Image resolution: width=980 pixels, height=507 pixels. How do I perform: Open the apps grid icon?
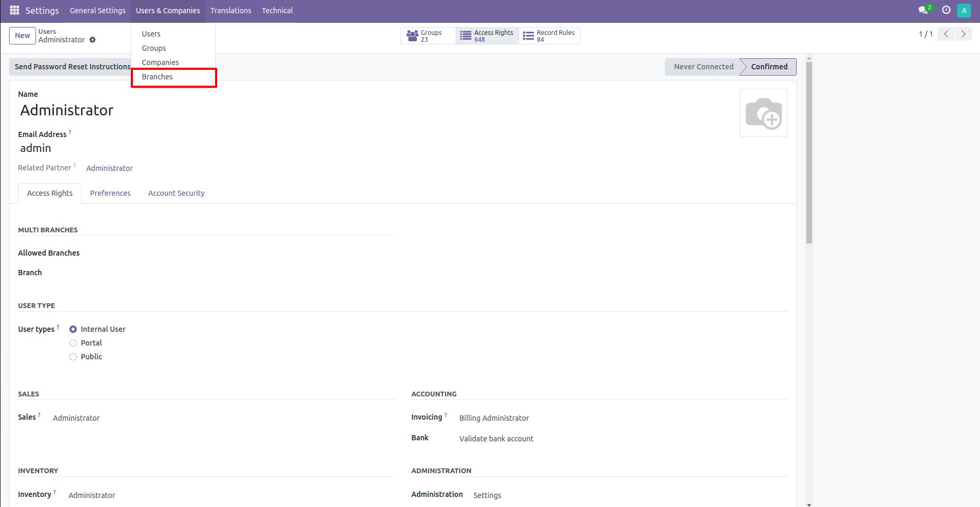14,10
